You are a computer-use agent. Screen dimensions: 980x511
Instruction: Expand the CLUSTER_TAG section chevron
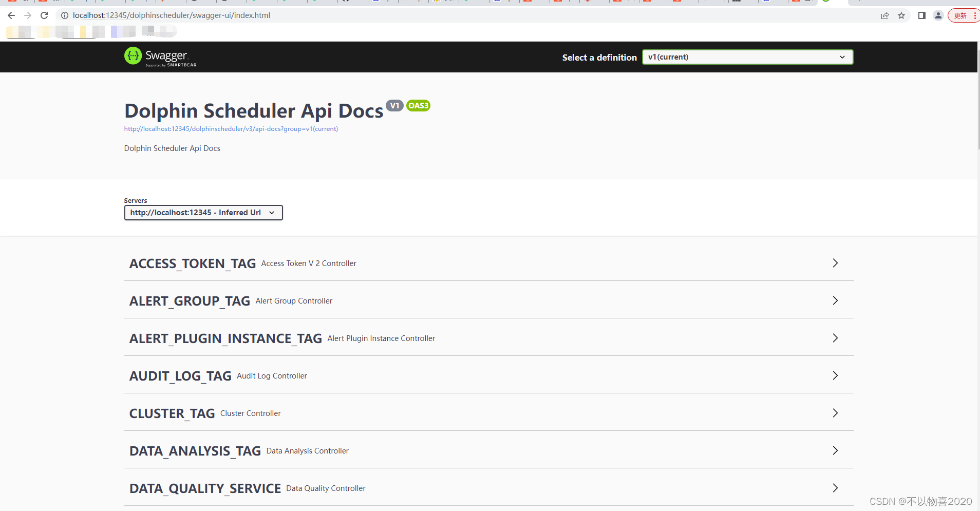[835, 413]
